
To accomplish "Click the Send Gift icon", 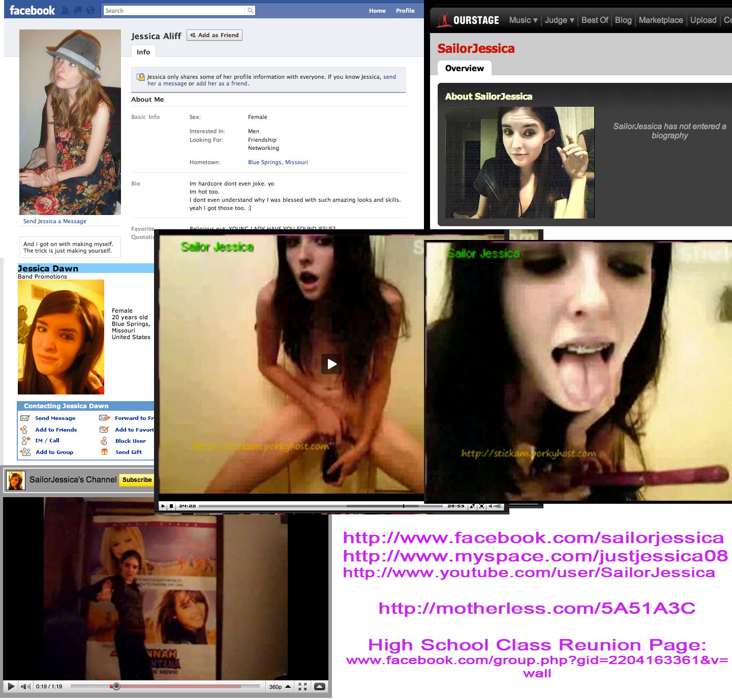I will (x=104, y=452).
